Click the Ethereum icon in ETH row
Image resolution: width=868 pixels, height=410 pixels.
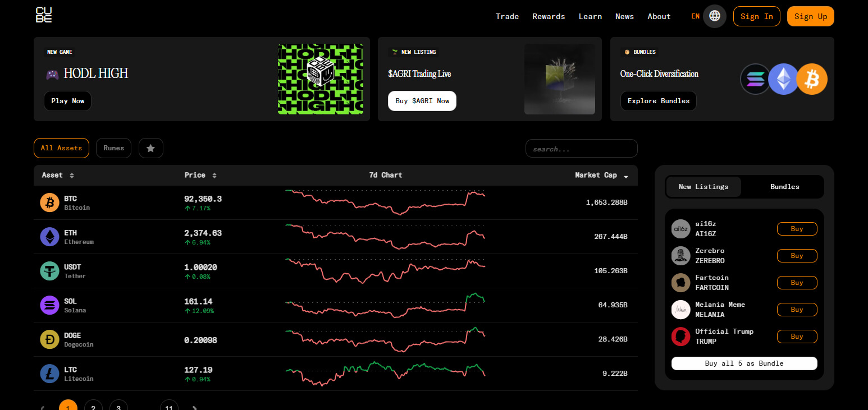49,237
